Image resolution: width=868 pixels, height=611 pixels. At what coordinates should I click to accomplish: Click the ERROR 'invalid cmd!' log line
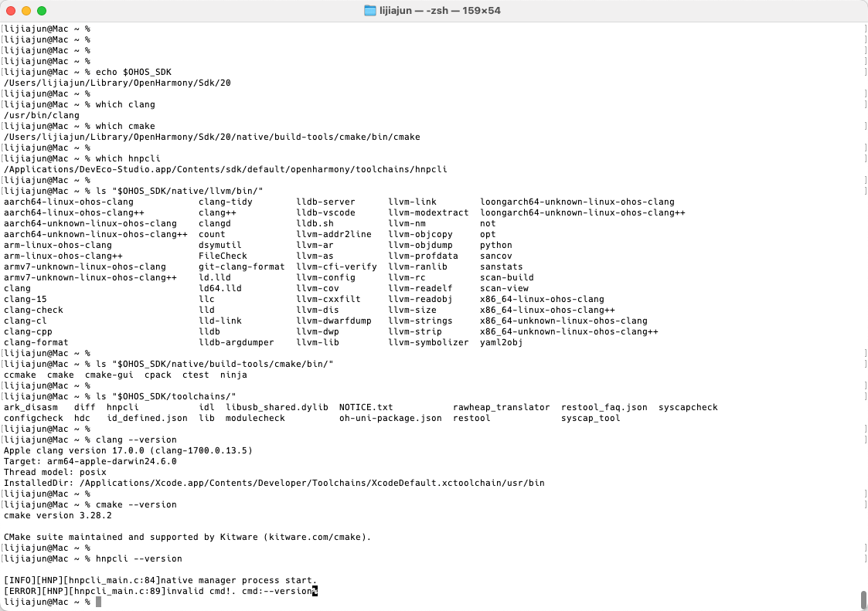[x=161, y=591]
